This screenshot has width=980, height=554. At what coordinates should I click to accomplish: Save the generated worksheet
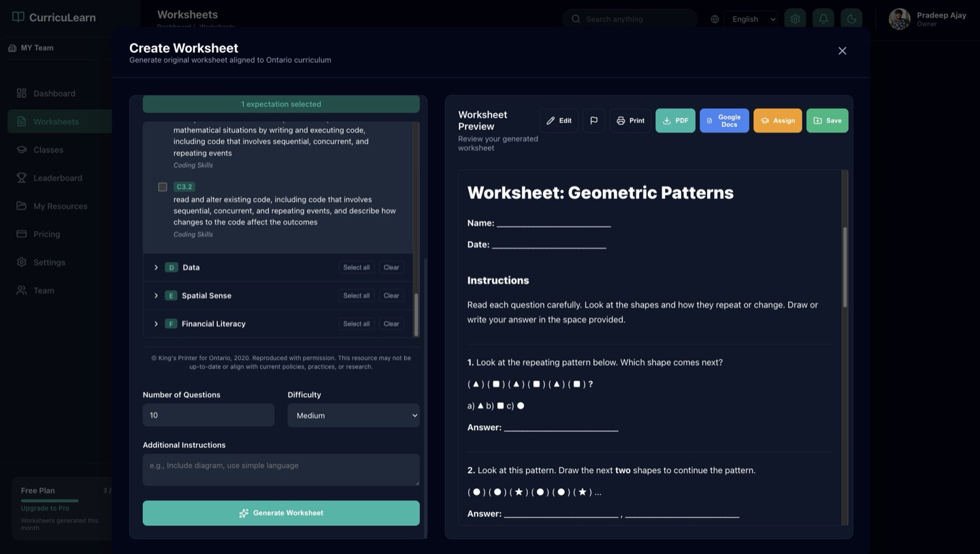(x=828, y=120)
